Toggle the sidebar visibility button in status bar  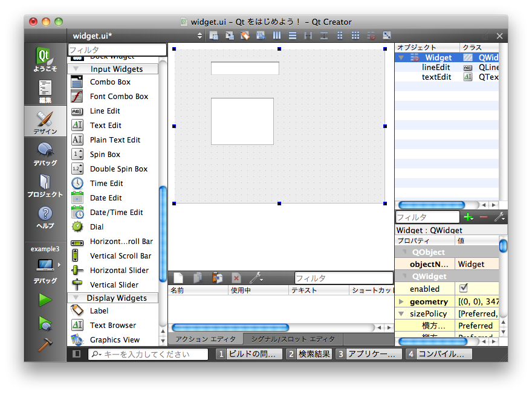[x=77, y=354]
